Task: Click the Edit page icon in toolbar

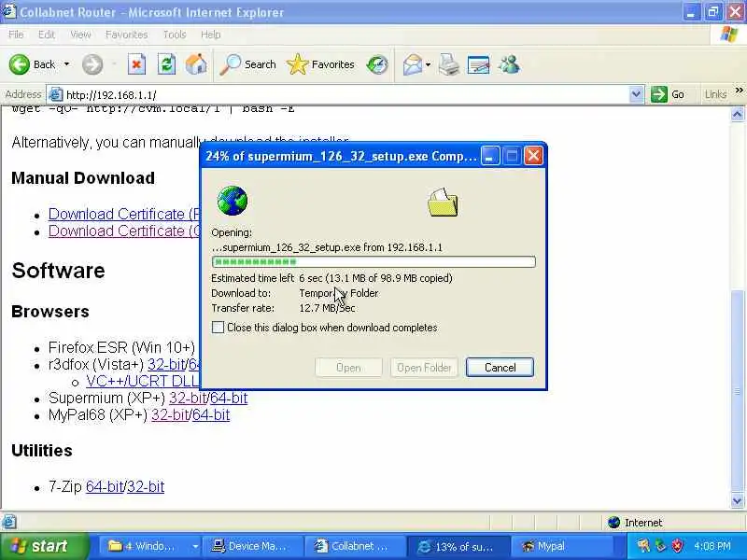Action: 478,64
